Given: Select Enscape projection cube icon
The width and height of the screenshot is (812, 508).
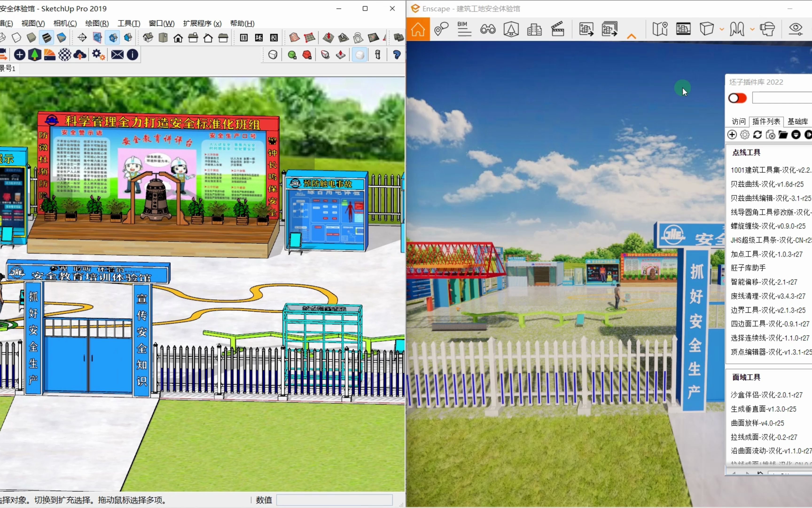Looking at the screenshot, I should (x=707, y=29).
